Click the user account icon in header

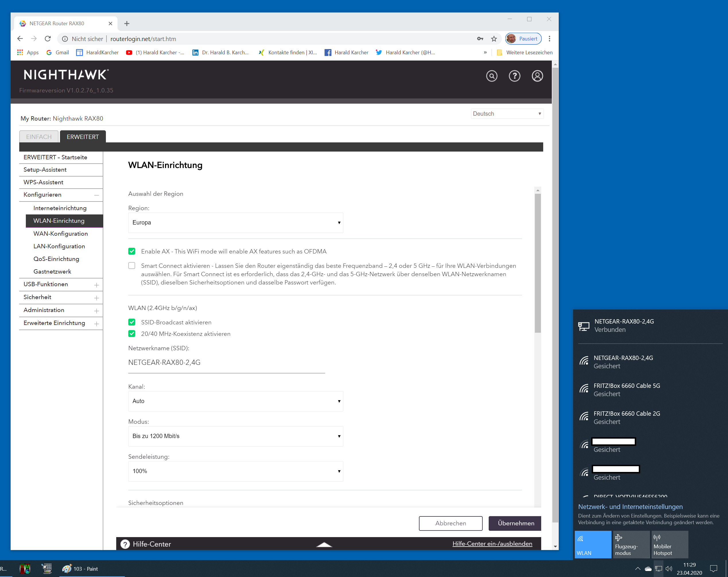(537, 76)
